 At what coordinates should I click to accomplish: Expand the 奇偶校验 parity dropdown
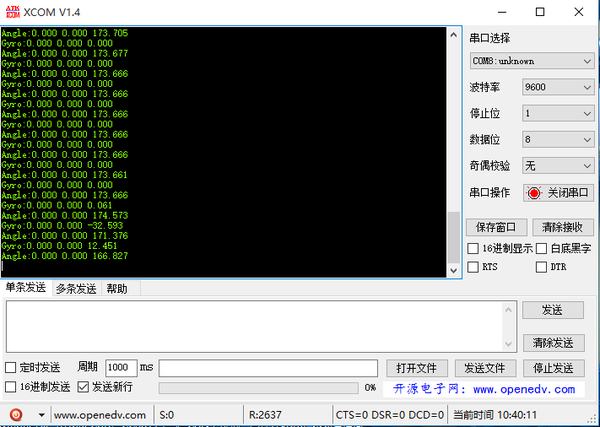click(558, 166)
